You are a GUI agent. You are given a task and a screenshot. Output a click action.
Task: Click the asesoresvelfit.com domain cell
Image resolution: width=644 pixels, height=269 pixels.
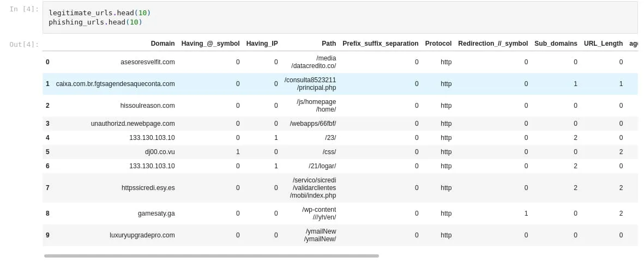point(147,62)
